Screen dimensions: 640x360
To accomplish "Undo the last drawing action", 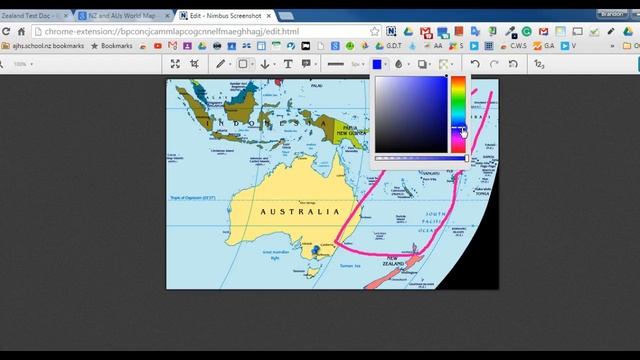I will (x=475, y=64).
